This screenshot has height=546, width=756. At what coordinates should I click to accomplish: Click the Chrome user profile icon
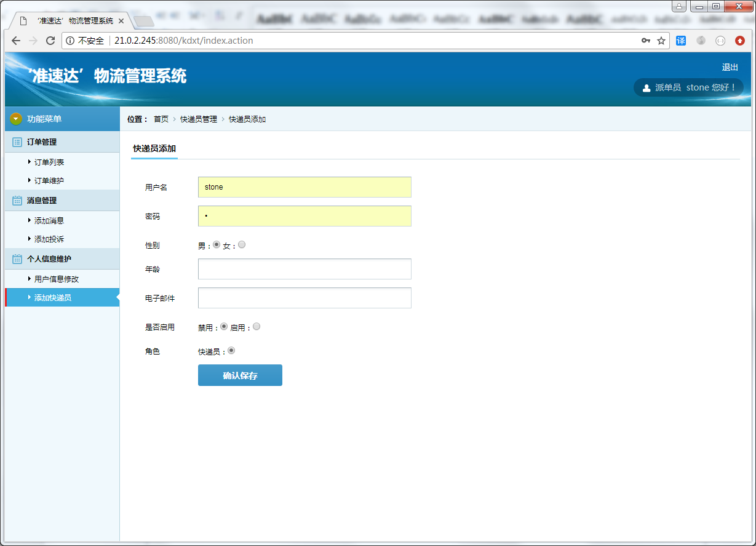point(679,6)
